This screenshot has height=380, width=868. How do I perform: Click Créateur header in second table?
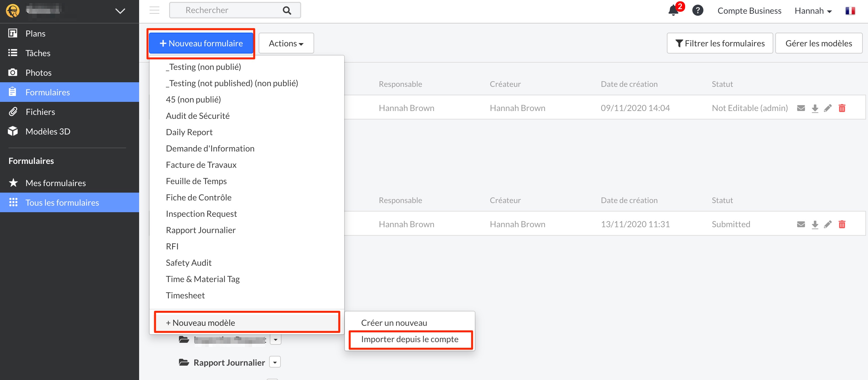(x=505, y=200)
